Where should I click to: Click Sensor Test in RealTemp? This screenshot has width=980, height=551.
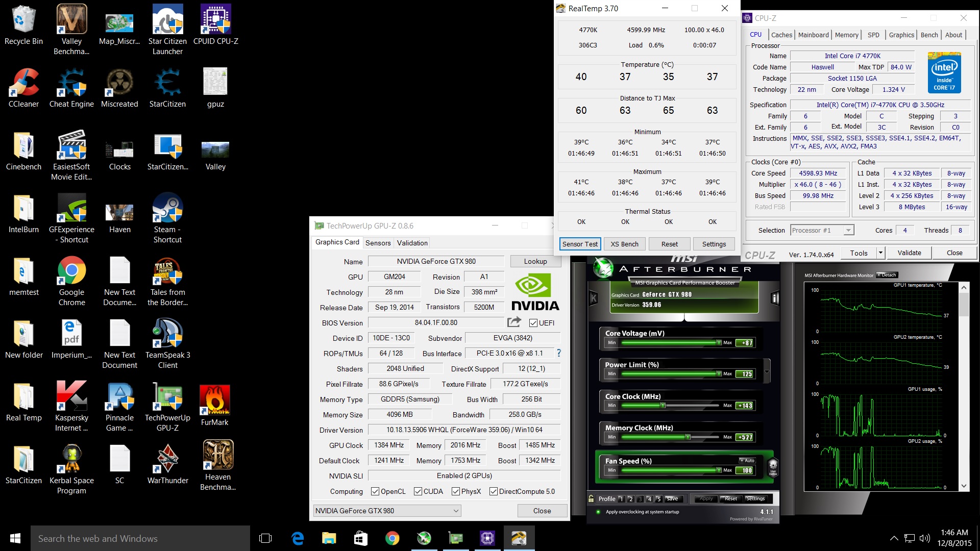coord(580,244)
